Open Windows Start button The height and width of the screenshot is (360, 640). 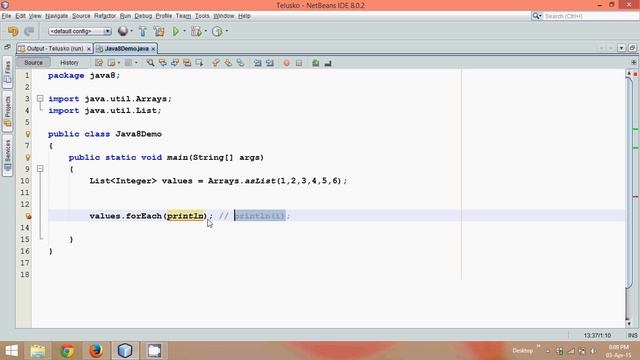pyautogui.click(x=11, y=351)
